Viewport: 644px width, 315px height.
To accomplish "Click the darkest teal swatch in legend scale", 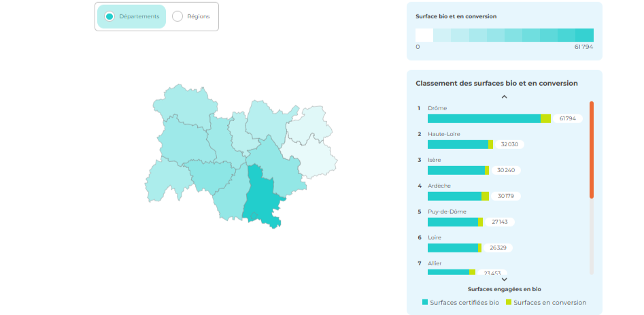I will coord(584,35).
